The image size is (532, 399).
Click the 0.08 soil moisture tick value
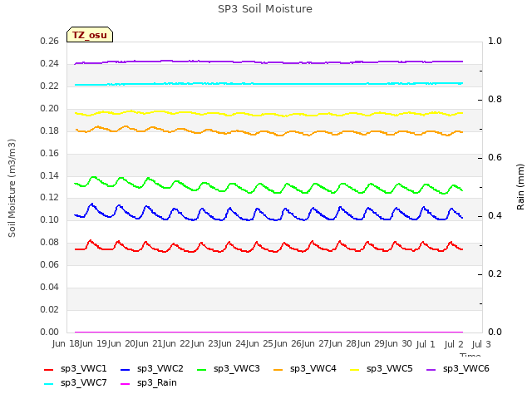(50, 242)
